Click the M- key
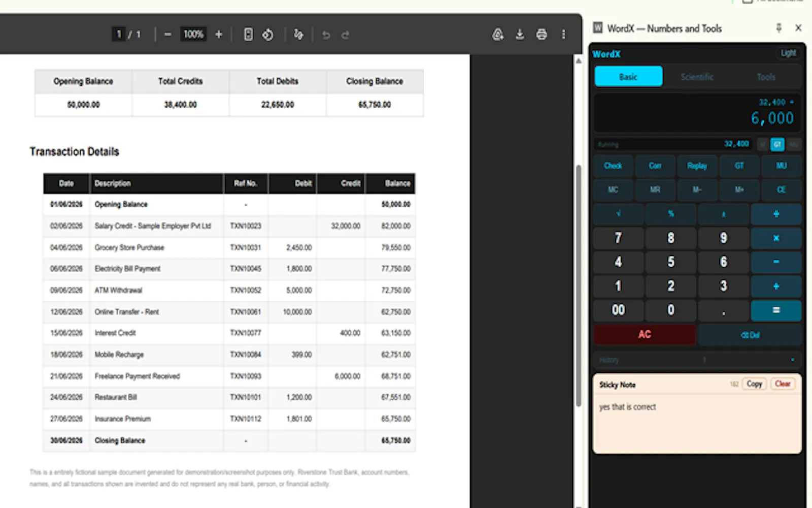 (x=697, y=189)
